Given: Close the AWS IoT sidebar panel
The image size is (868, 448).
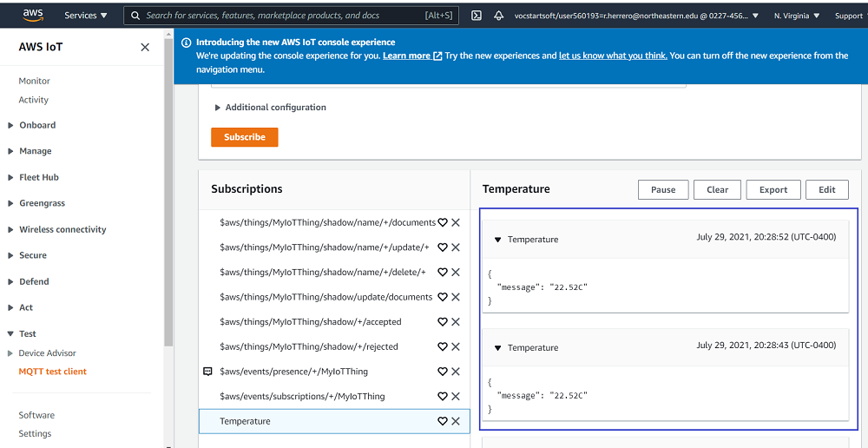Looking at the screenshot, I should pyautogui.click(x=145, y=48).
